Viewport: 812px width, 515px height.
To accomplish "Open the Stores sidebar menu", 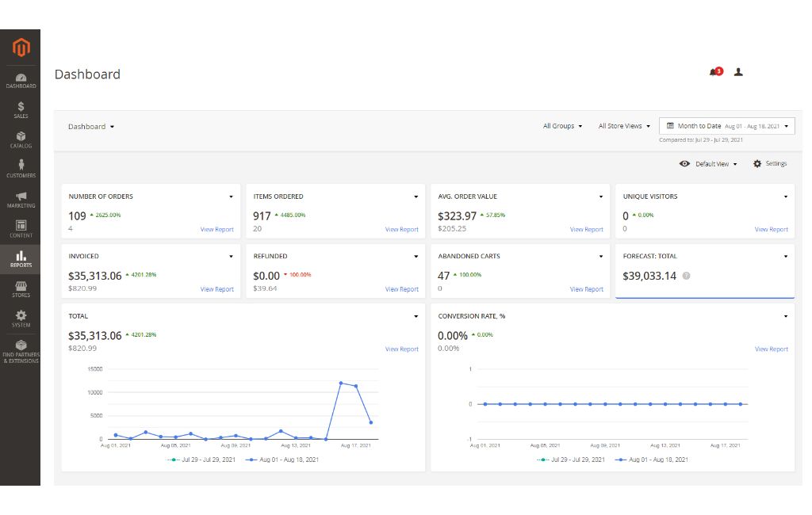I will [x=21, y=289].
